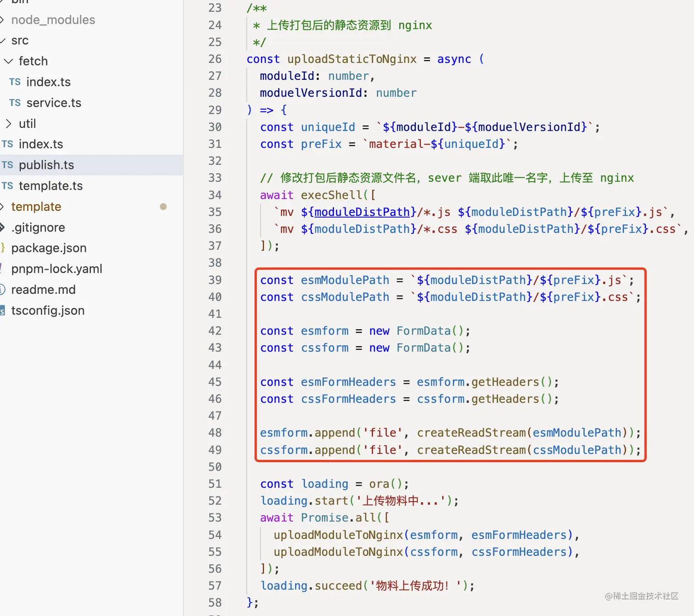Click ora() call on line 51
The height and width of the screenshot is (616, 694).
click(x=386, y=484)
